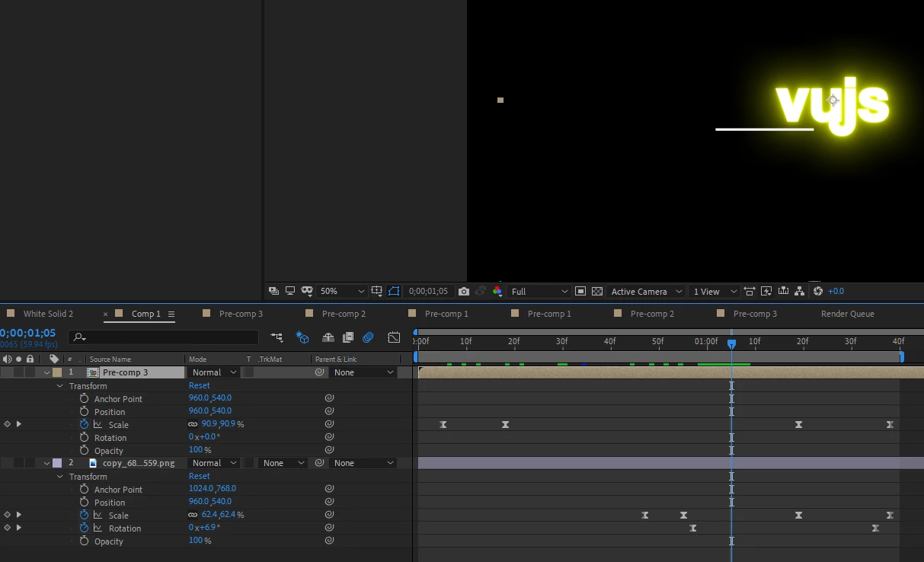This screenshot has width=924, height=562.
Task: Open the Composition Flowchart icon in viewer
Action: click(799, 291)
